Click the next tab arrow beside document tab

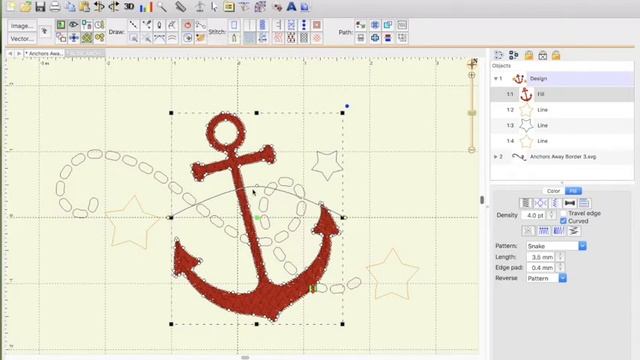point(19,53)
